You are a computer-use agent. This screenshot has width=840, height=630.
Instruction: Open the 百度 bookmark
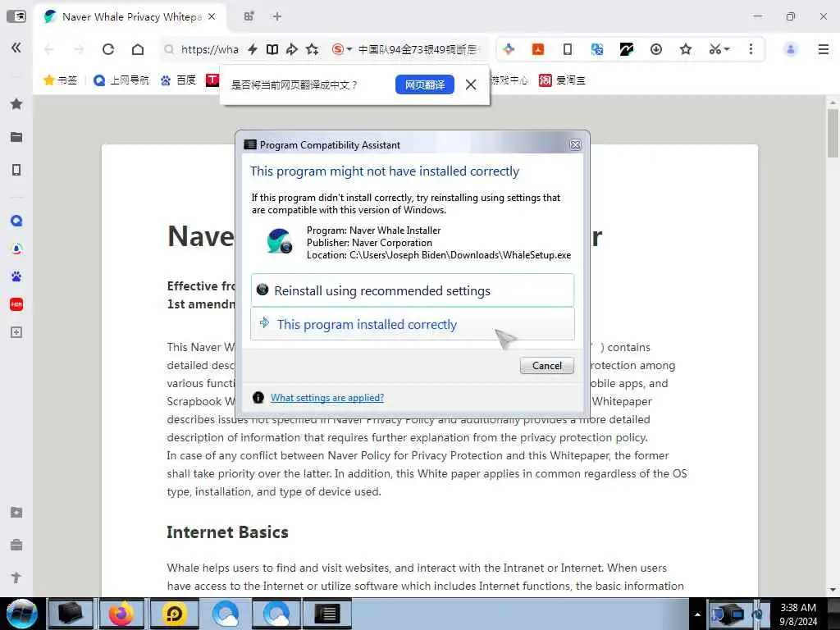point(178,80)
